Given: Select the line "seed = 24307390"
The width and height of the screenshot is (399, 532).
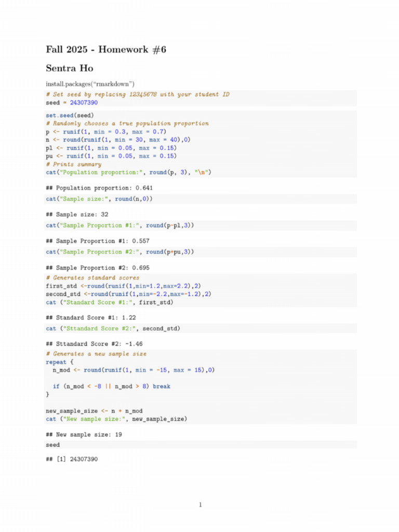Looking at the screenshot, I should pos(72,102).
